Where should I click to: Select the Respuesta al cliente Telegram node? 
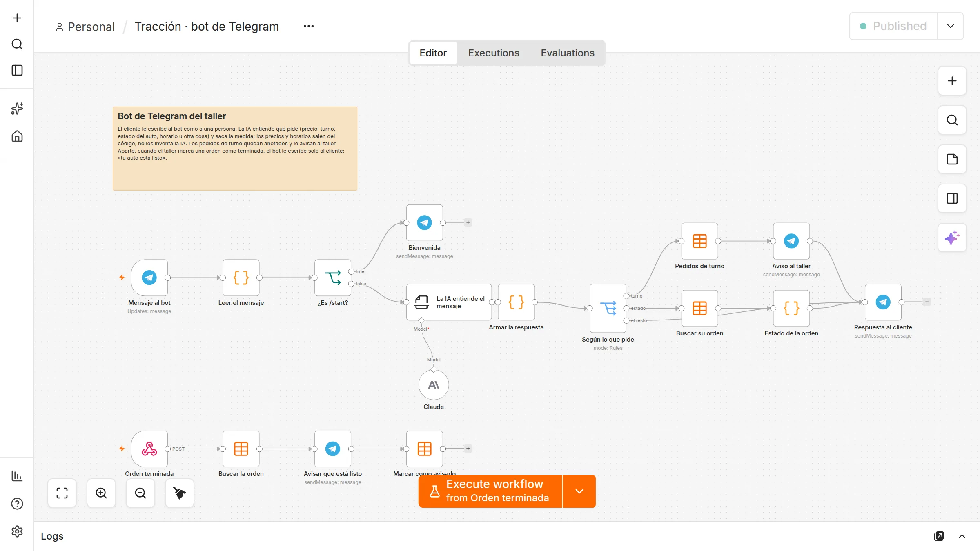(883, 302)
